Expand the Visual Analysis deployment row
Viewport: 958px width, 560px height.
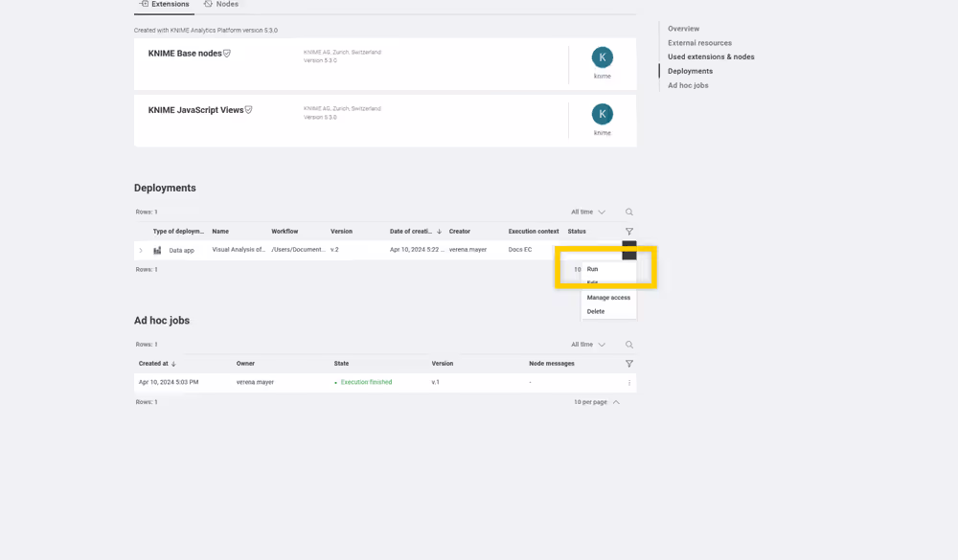(141, 250)
